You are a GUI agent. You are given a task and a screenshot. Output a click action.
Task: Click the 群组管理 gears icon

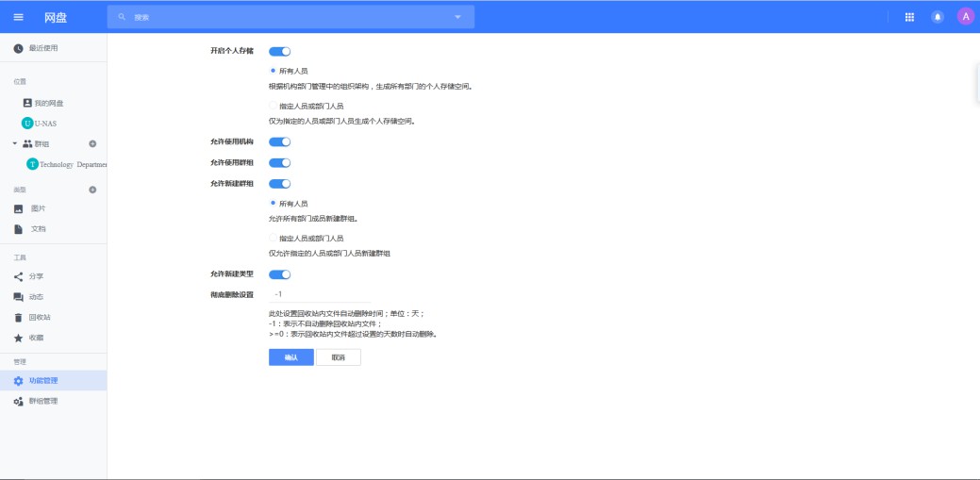[x=18, y=401]
